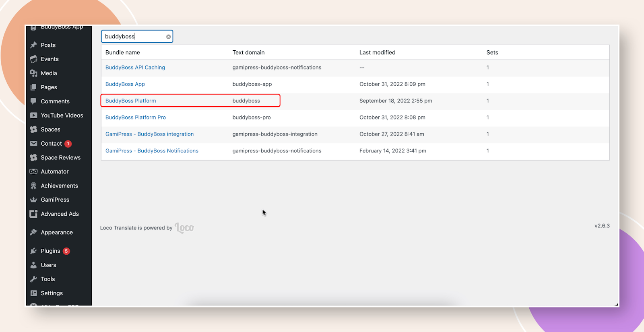Click the YouTube Videos play icon
The image size is (644, 332).
(34, 115)
